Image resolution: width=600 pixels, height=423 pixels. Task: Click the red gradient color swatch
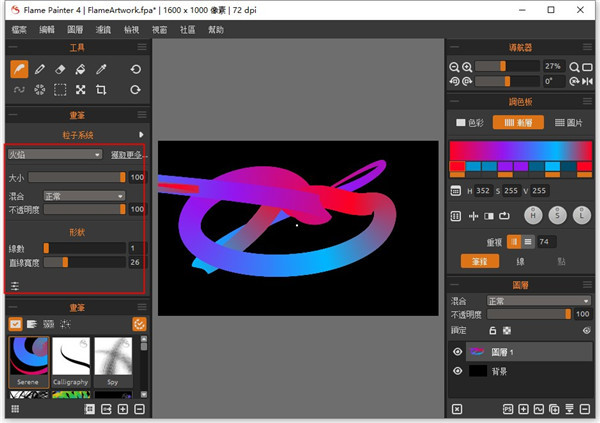click(x=458, y=168)
